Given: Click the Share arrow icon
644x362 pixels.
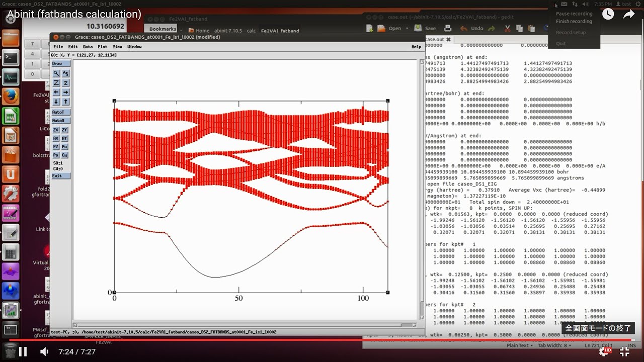Looking at the screenshot, I should tap(629, 14).
